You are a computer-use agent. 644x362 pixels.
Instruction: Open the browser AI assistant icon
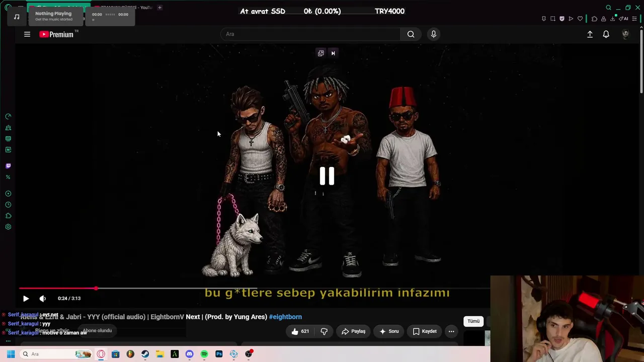(624, 19)
